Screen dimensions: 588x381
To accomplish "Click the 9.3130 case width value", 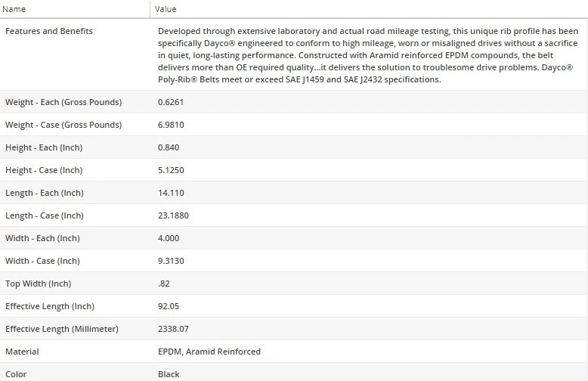I will (171, 261).
